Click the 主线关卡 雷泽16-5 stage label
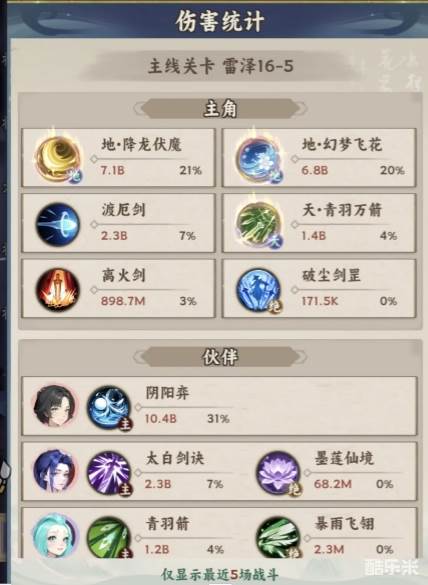This screenshot has width=428, height=585. (221, 67)
